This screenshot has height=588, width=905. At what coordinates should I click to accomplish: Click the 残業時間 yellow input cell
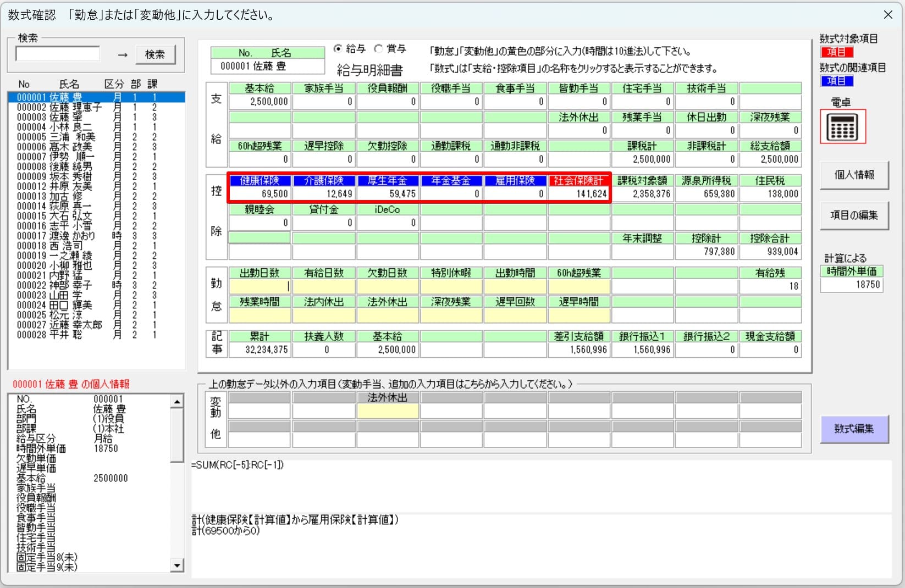point(260,315)
